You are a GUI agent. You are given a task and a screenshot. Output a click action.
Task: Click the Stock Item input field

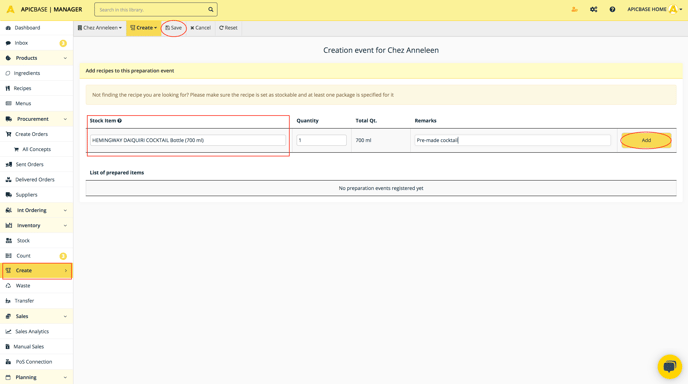point(188,140)
